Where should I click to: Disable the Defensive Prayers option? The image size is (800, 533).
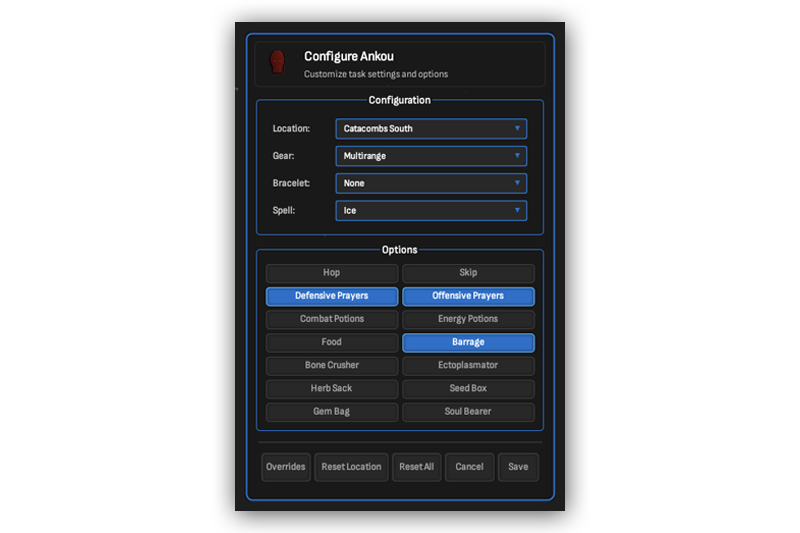point(331,296)
